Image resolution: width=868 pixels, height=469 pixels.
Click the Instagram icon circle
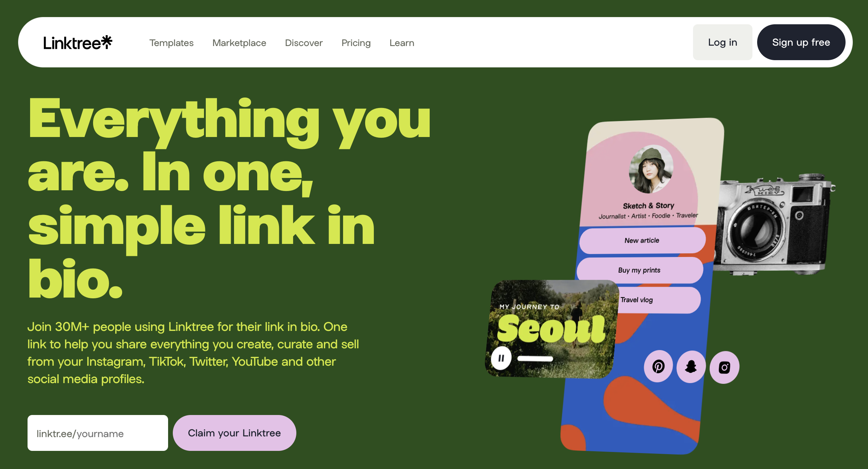(724, 368)
